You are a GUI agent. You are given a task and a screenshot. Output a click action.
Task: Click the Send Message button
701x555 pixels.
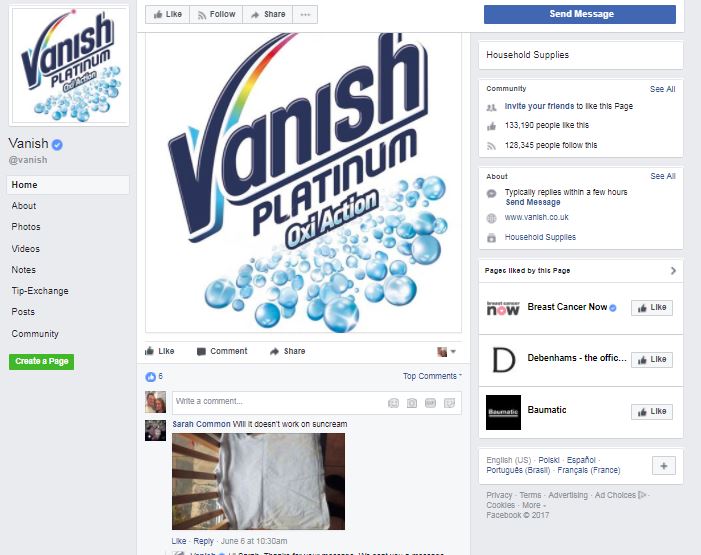coord(580,14)
